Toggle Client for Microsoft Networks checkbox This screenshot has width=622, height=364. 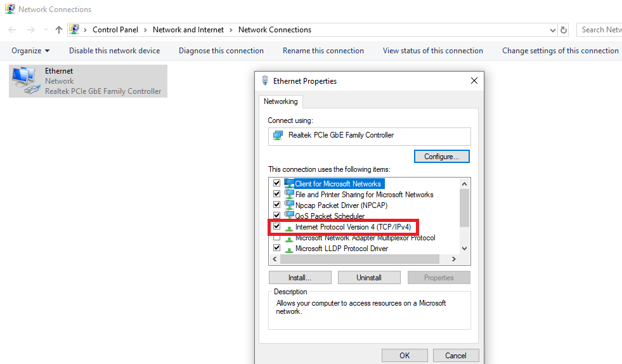coord(277,183)
